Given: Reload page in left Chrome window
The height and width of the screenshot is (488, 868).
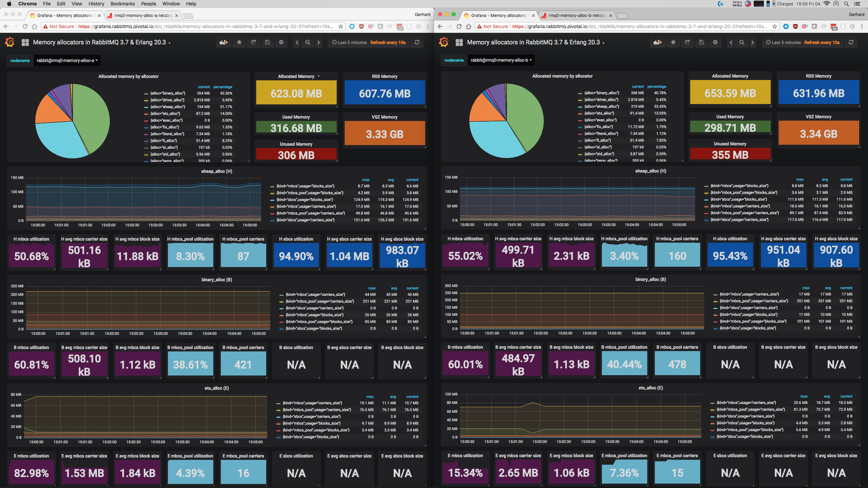Looking at the screenshot, I should [x=25, y=26].
